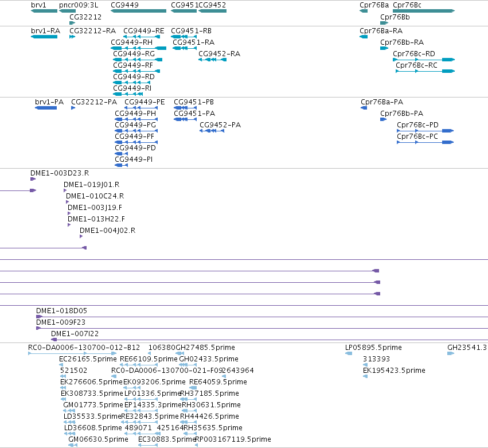Click transcript CG9449-RF
488x448 pixels.
coord(133,65)
